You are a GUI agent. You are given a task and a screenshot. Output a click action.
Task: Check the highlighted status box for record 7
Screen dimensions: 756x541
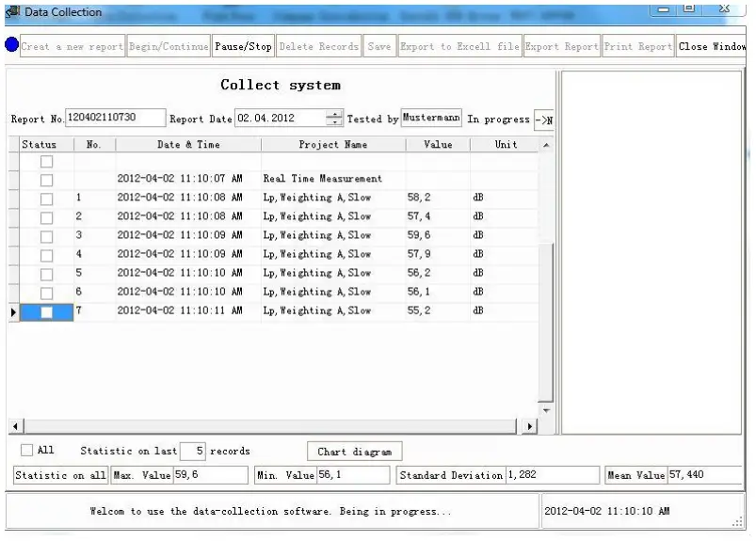point(47,312)
